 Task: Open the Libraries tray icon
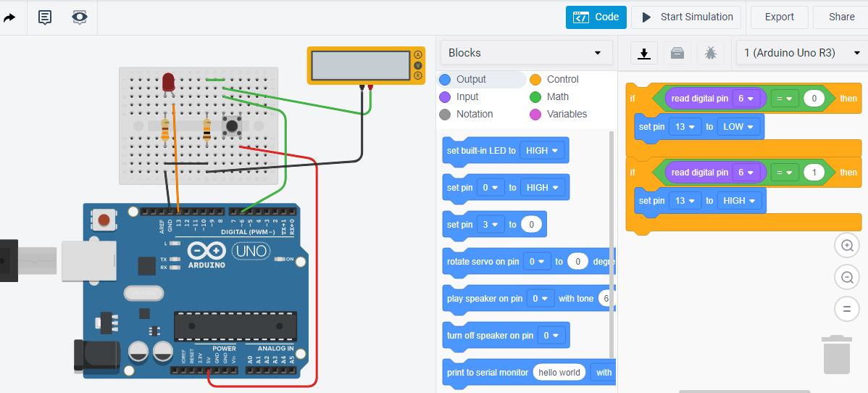677,53
